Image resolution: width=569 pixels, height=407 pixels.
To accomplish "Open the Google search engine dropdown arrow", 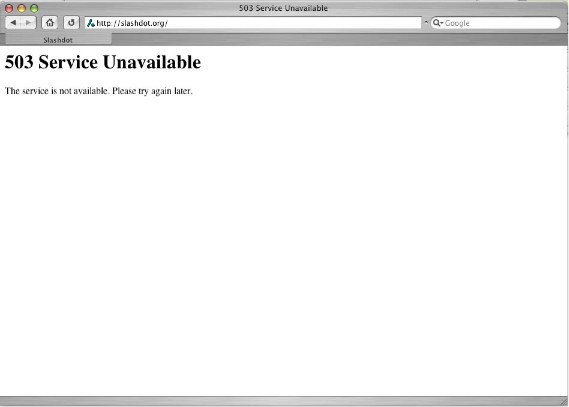I will [442, 23].
